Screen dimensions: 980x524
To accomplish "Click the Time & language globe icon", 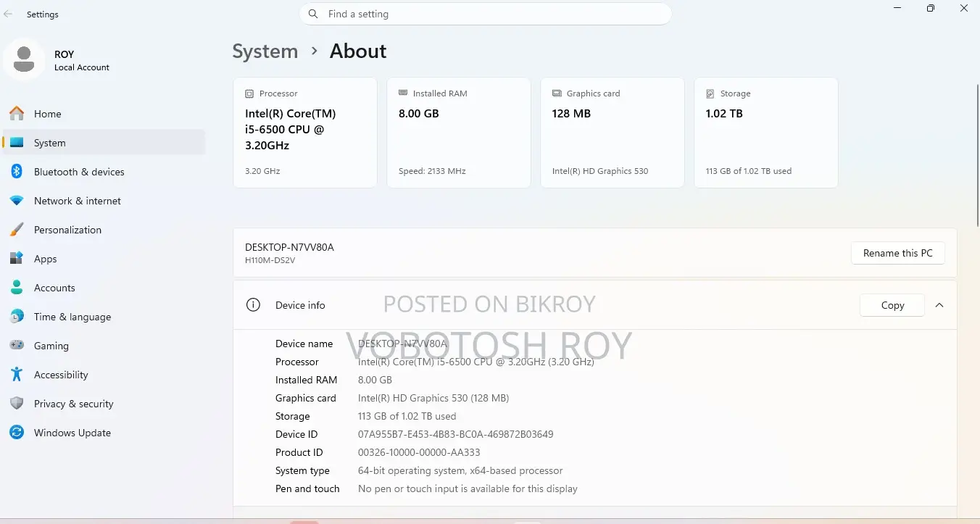I will tap(16, 317).
